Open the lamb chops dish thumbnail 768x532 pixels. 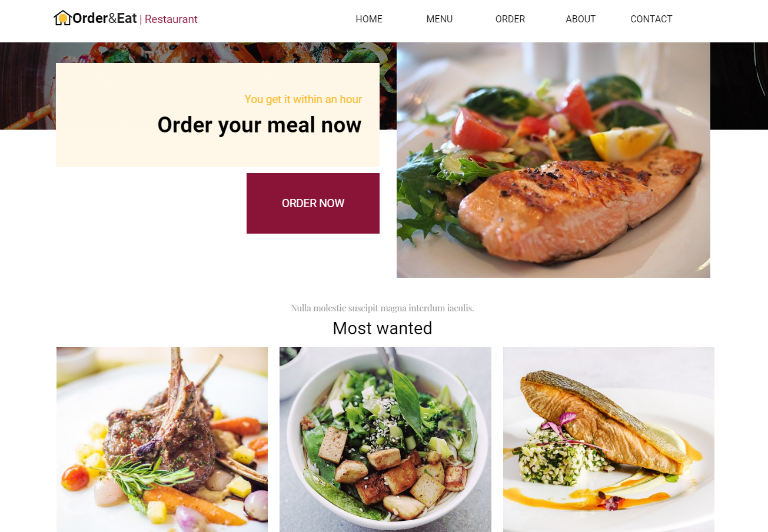[162, 440]
